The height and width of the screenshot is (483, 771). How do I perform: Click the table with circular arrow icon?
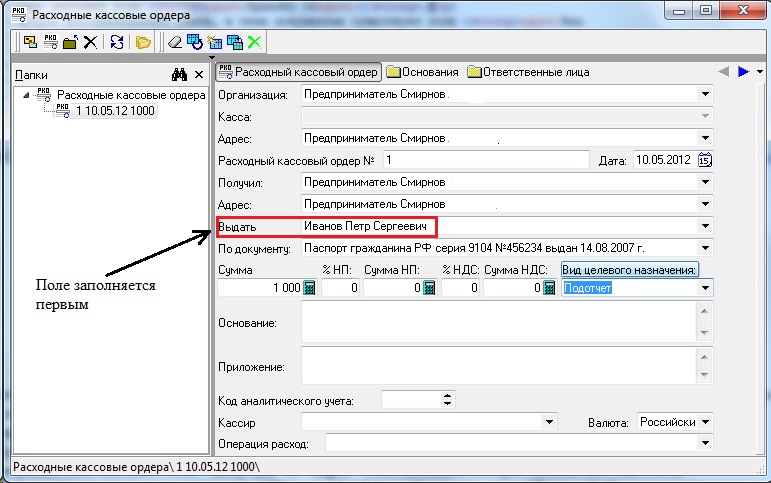coord(195,42)
